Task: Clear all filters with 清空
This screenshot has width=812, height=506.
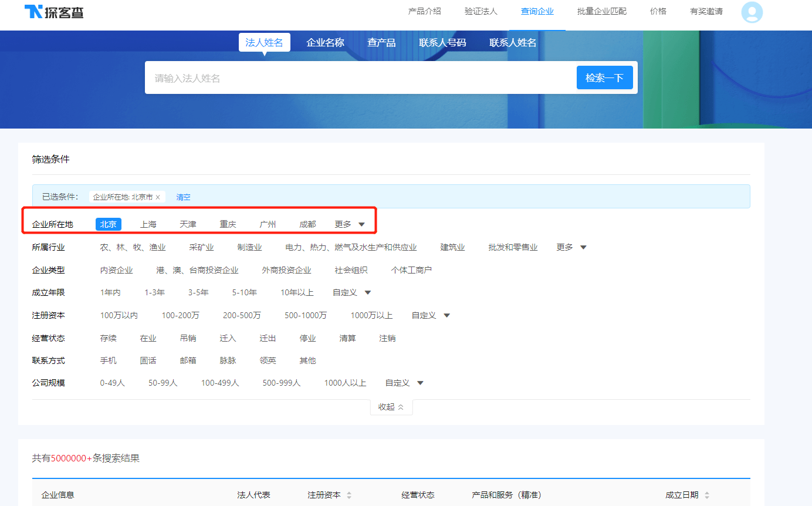Action: 182,197
